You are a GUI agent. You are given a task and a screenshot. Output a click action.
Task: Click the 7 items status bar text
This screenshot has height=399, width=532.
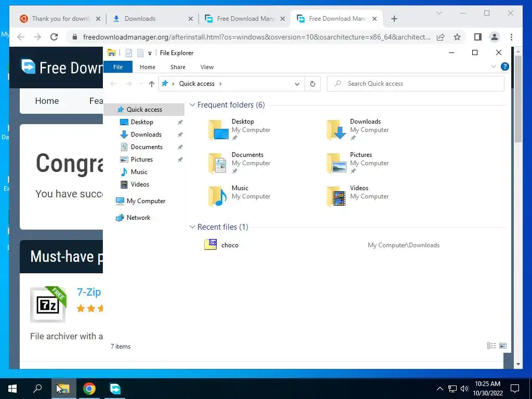tap(121, 347)
